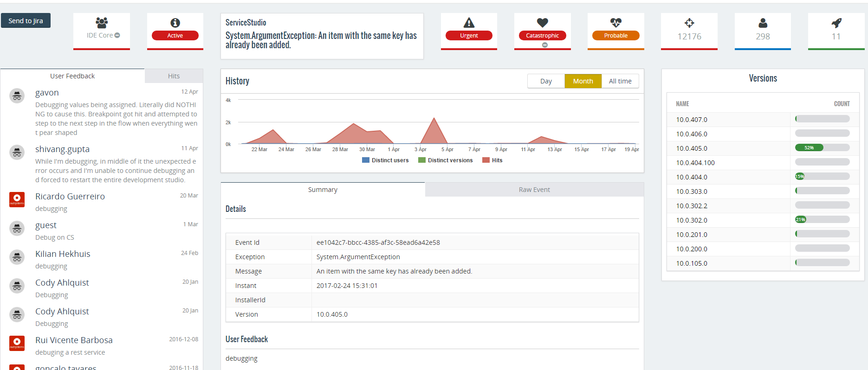This screenshot has height=370, width=868.
Task: Click the heartbeat icon above Probable
Action: 616,23
